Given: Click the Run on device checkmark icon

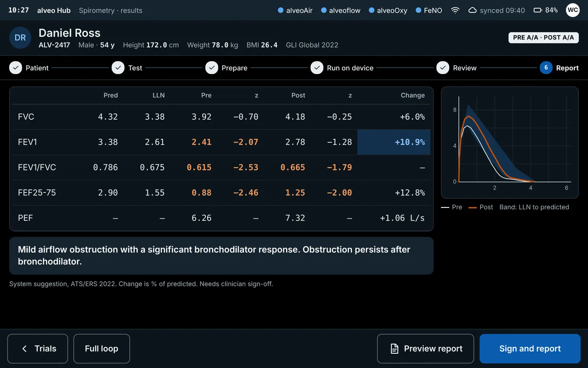Looking at the screenshot, I should pyautogui.click(x=317, y=68).
